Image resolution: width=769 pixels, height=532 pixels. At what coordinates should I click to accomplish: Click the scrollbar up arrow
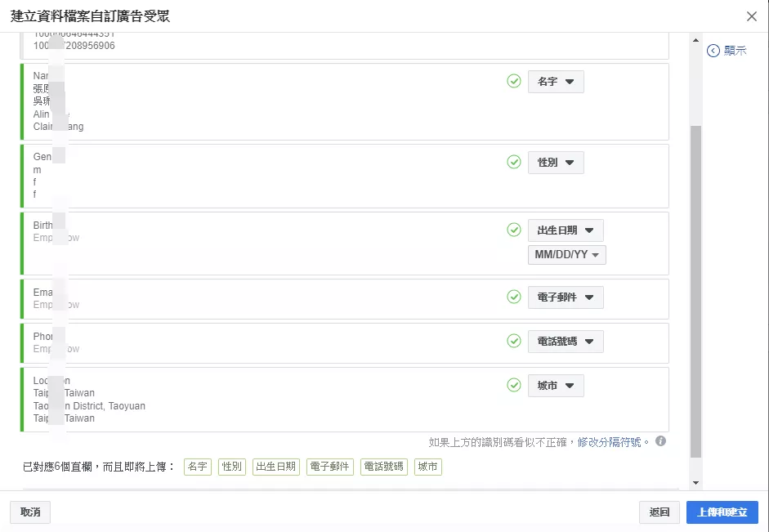695,40
